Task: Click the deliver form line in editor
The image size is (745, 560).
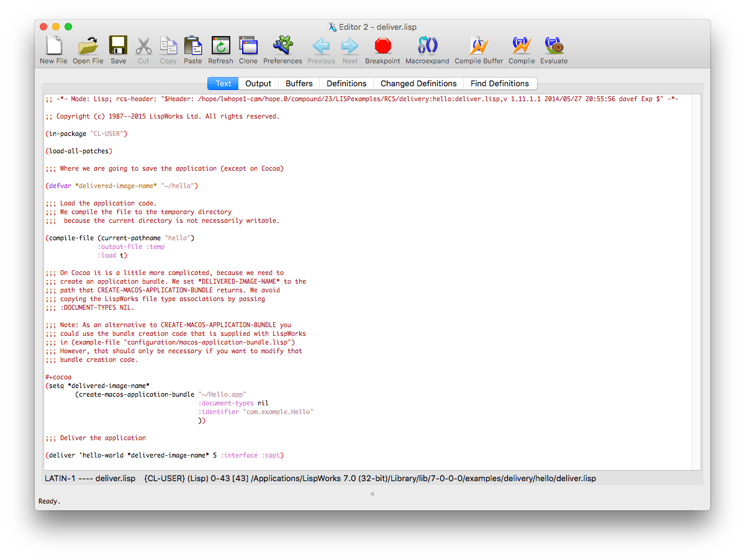Action: (x=165, y=455)
